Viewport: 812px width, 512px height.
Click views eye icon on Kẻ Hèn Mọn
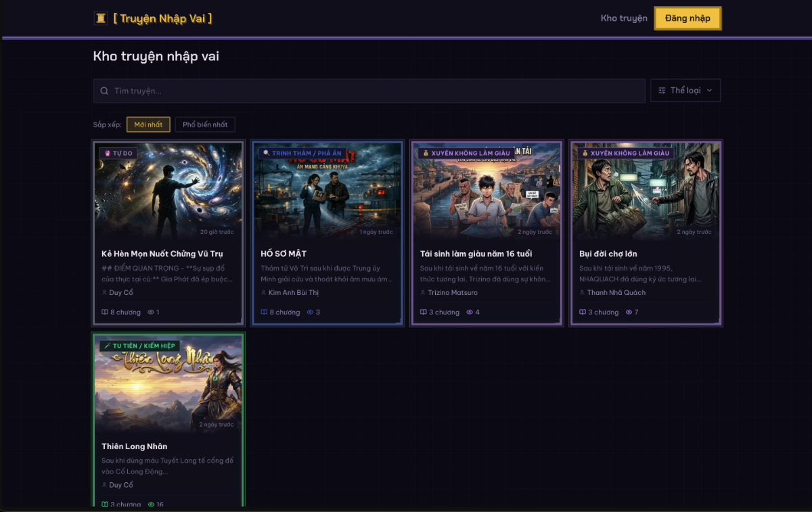[151, 312]
